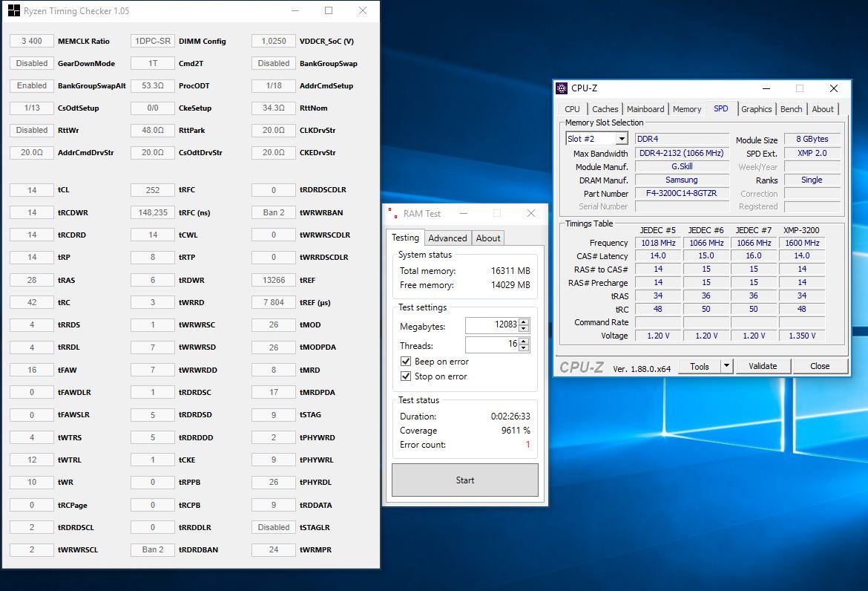
Task: Increase the Threads value with up arrow
Action: (x=524, y=342)
